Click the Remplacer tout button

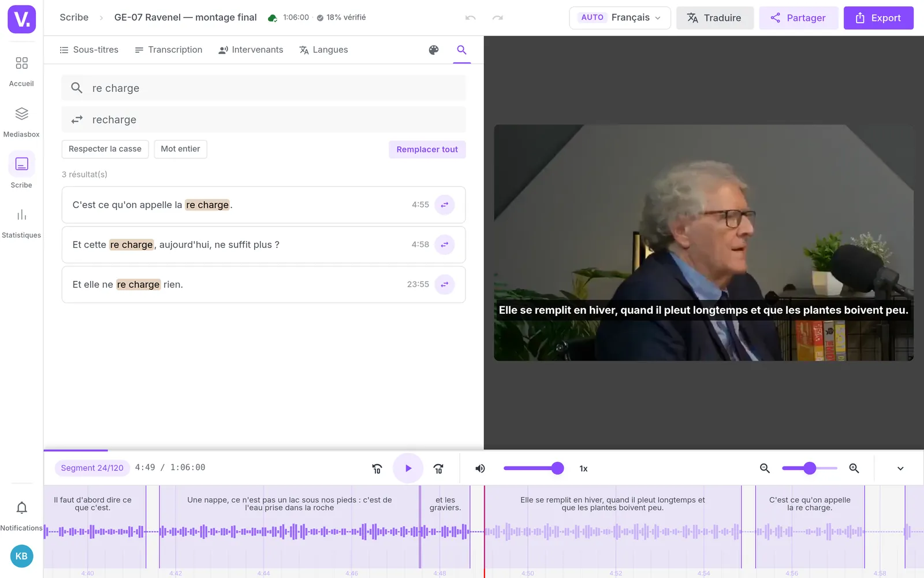pyautogui.click(x=427, y=149)
